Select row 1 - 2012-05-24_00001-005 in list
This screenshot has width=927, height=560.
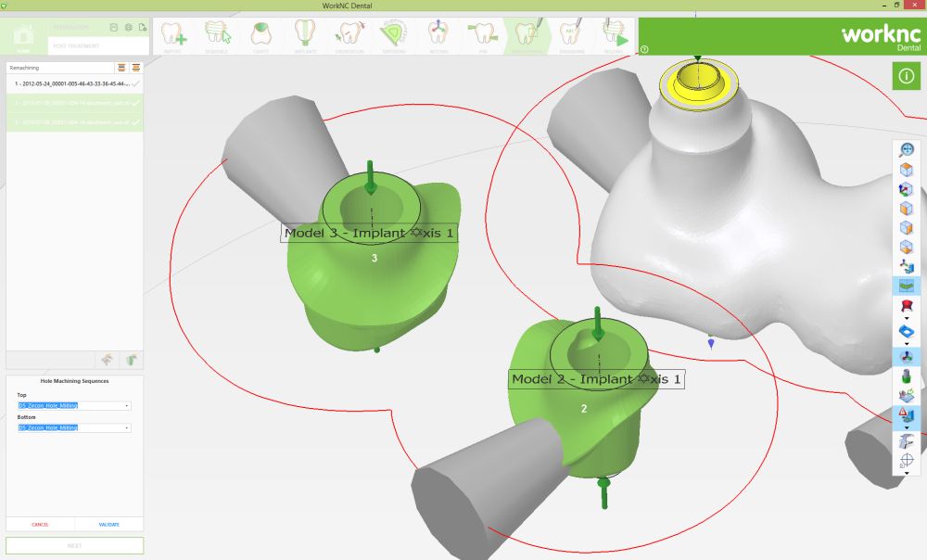74,84
